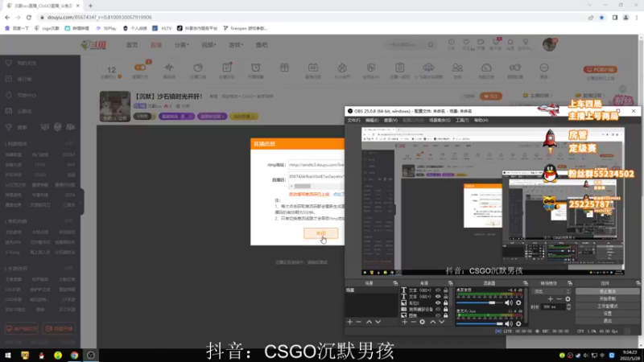Move selected source up
Screen dimensions: 644x362
click(433, 323)
